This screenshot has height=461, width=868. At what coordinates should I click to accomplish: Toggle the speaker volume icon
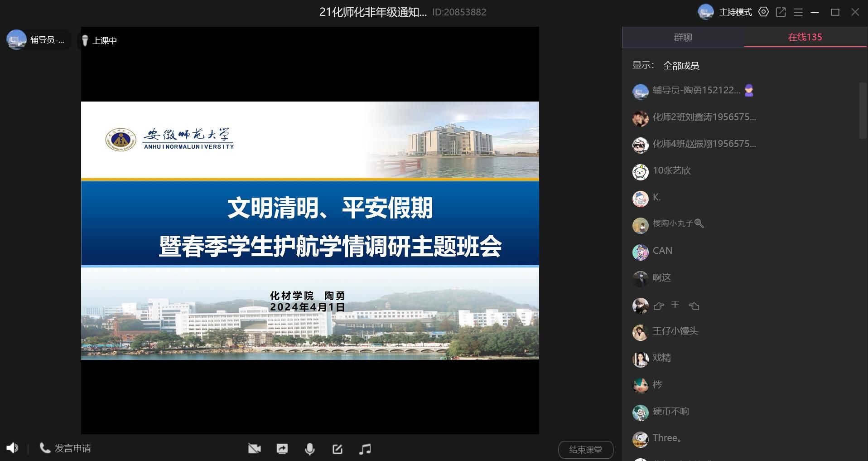point(12,448)
